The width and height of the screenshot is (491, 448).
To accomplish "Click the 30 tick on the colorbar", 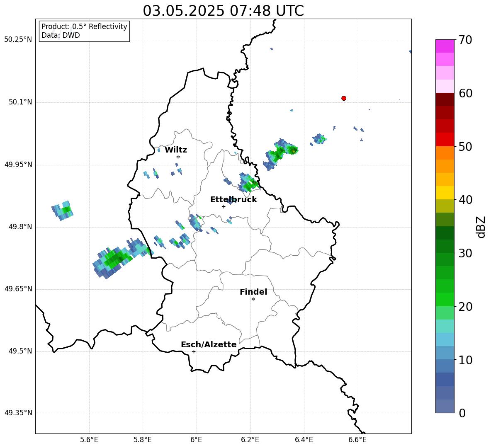I will (x=465, y=253).
